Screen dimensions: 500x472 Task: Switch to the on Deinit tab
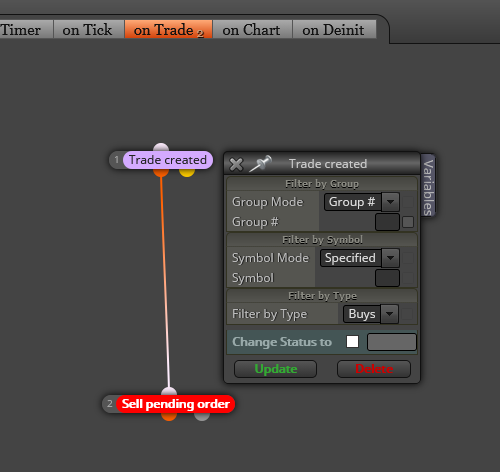point(334,30)
